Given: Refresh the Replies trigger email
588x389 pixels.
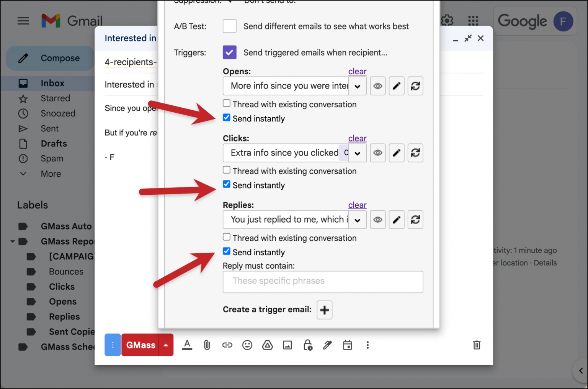Looking at the screenshot, I should (415, 220).
